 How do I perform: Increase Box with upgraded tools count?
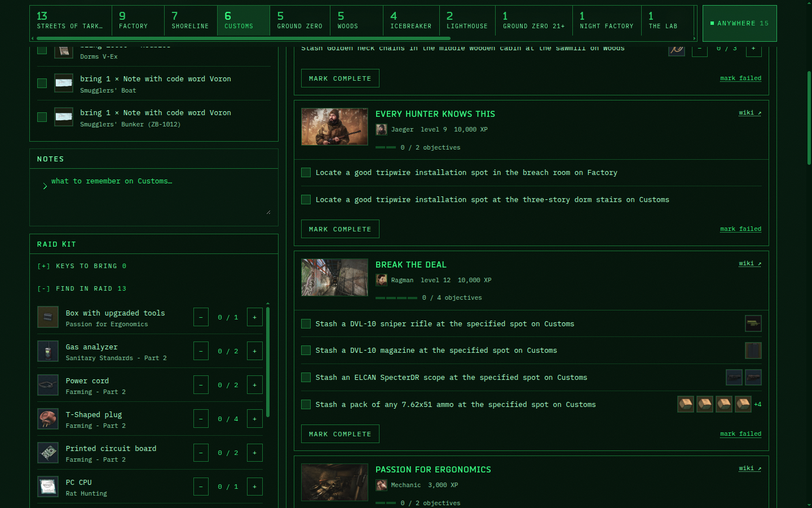coord(255,317)
